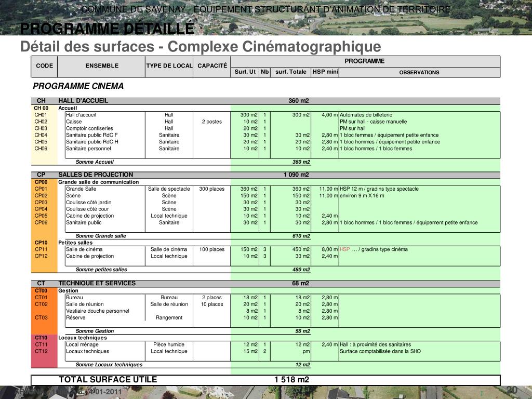This screenshot has height=399, width=532.
Task: Click the 'Surf. Ut' sub-header
Action: coord(245,72)
